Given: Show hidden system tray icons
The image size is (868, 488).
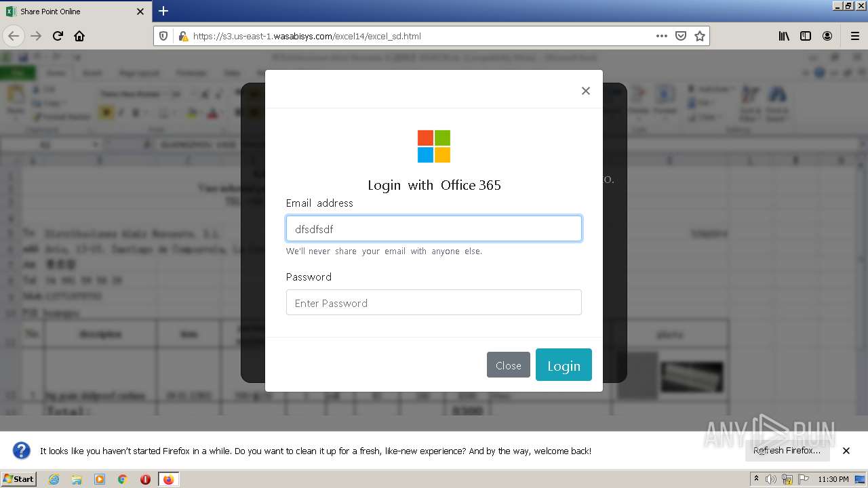Looking at the screenshot, I should tap(756, 479).
